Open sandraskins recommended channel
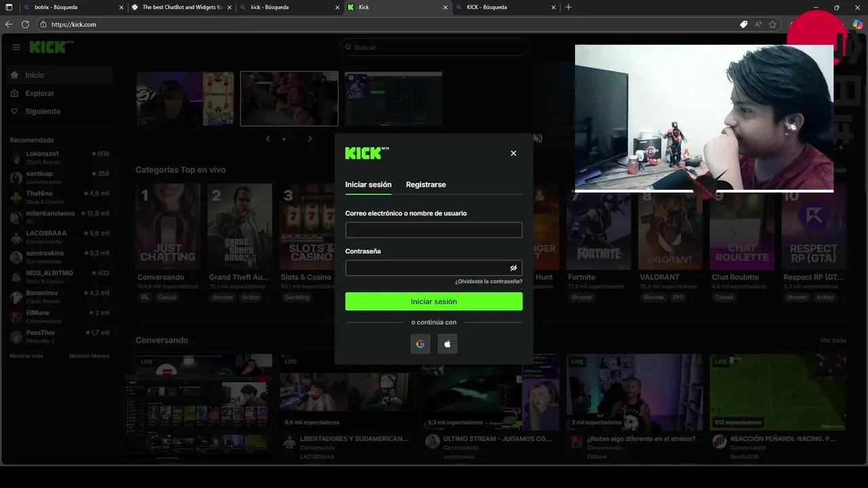 click(60, 257)
